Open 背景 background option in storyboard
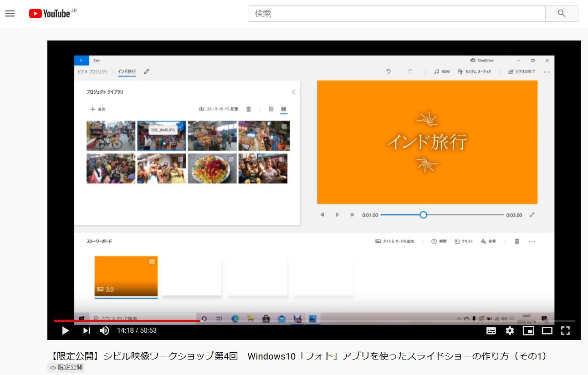 tap(488, 242)
